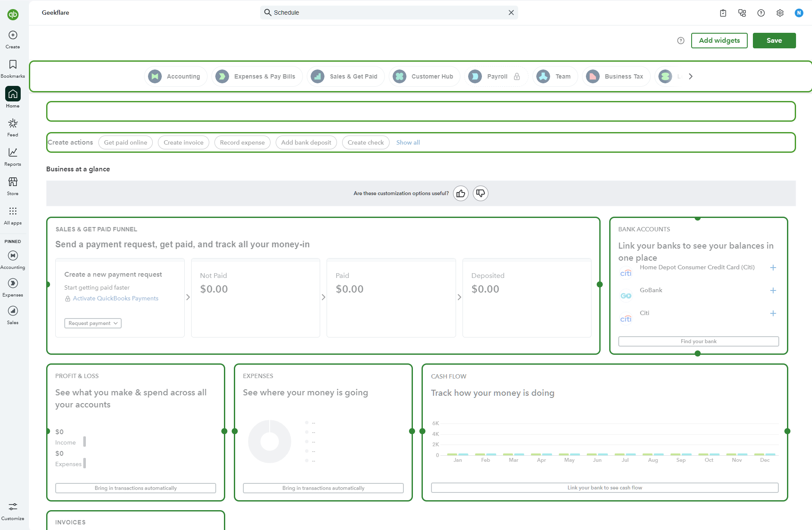The image size is (812, 530).
Task: Click Show all create actions link
Action: click(x=408, y=142)
